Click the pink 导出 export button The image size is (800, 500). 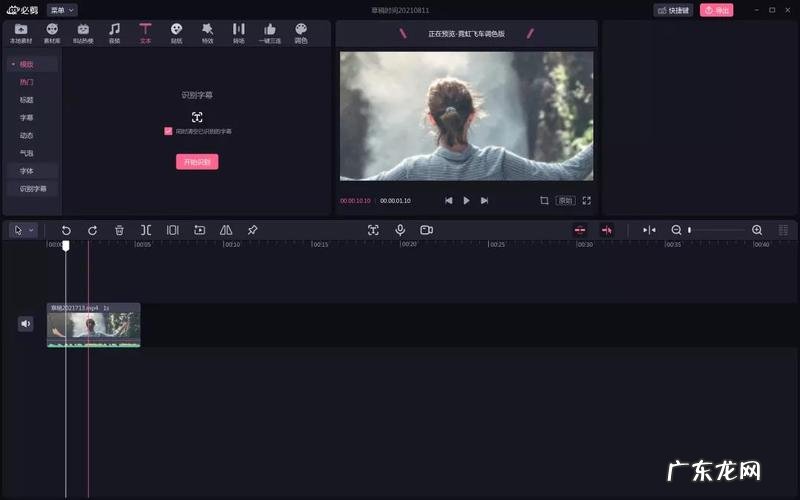716,10
